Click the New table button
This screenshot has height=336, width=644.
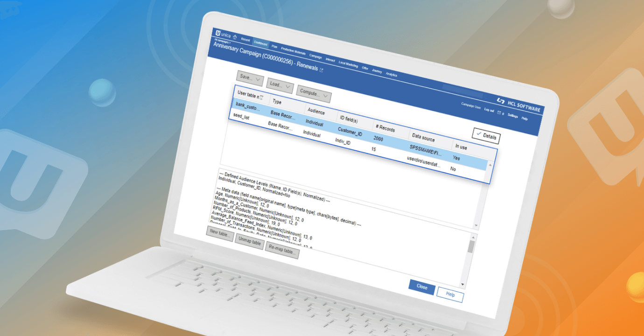click(220, 235)
